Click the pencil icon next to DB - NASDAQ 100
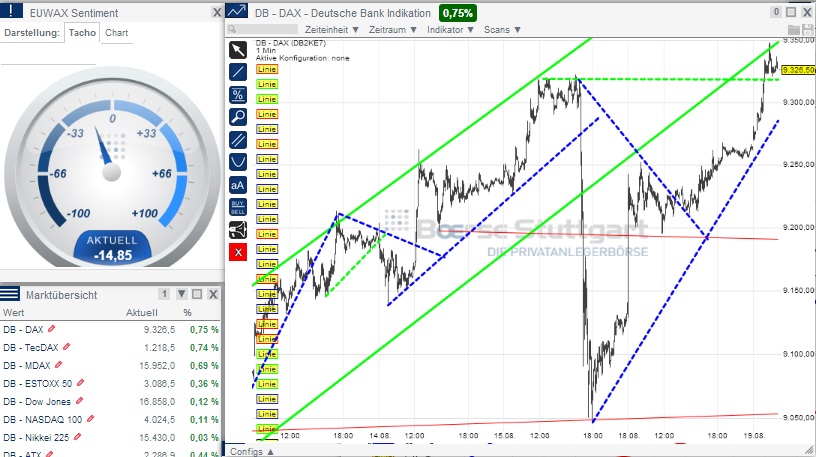Screen dimensions: 816x457 tap(90, 418)
